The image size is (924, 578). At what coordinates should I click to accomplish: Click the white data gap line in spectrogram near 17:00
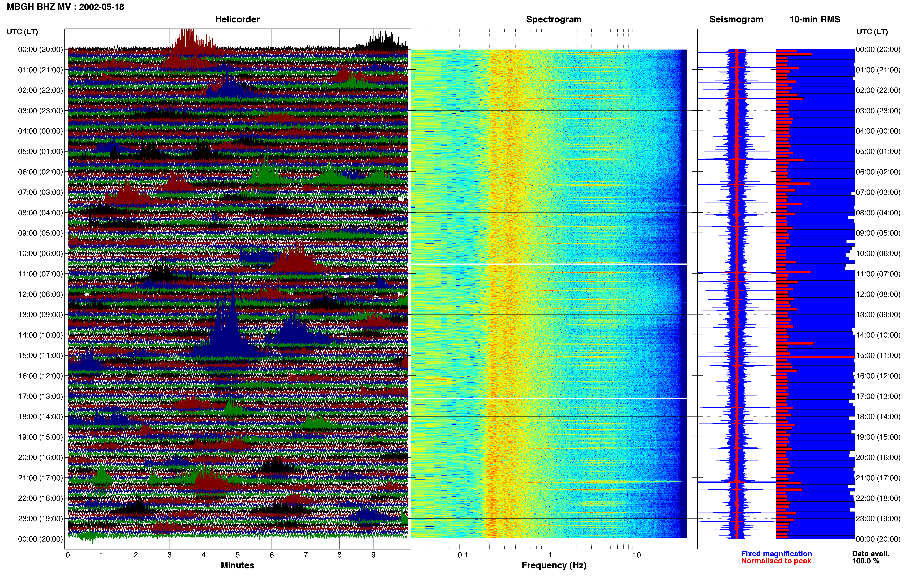[549, 398]
